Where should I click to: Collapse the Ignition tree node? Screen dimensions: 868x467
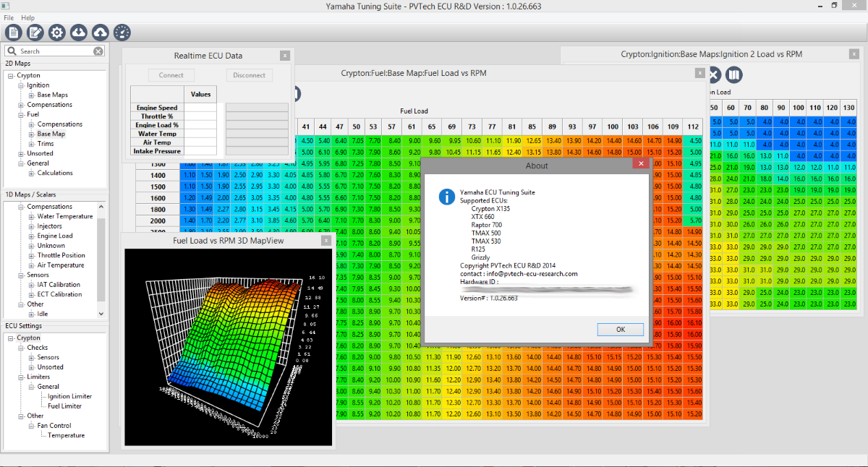pyautogui.click(x=21, y=85)
